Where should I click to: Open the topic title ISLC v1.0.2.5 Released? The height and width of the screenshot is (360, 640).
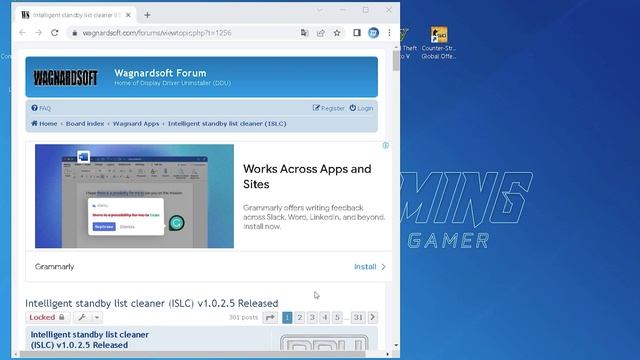click(151, 303)
